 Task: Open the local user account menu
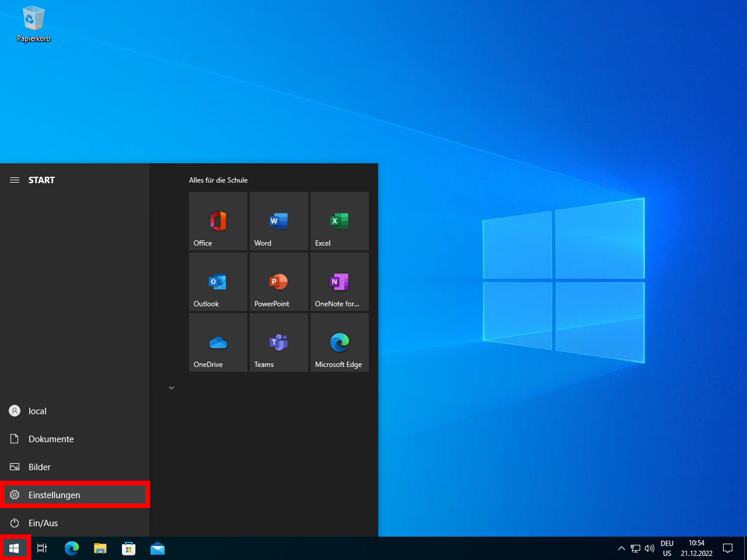pyautogui.click(x=75, y=411)
